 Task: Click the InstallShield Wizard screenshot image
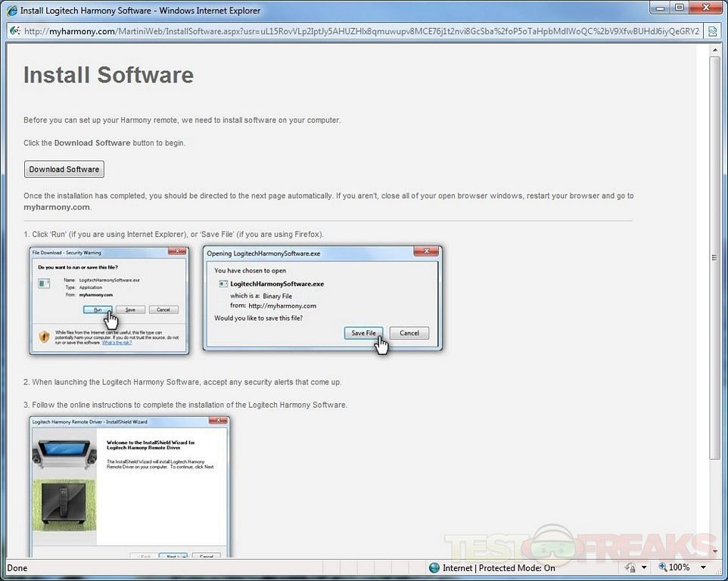click(x=130, y=486)
